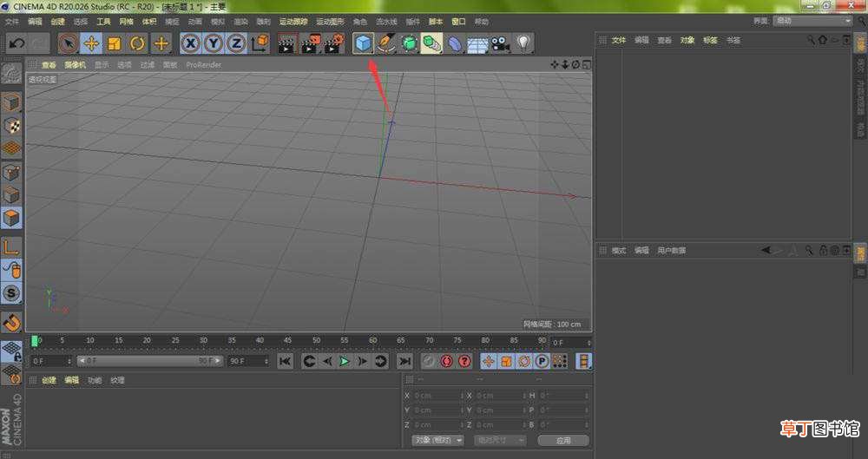Open the orange magnet snap settings icon

coord(11,322)
